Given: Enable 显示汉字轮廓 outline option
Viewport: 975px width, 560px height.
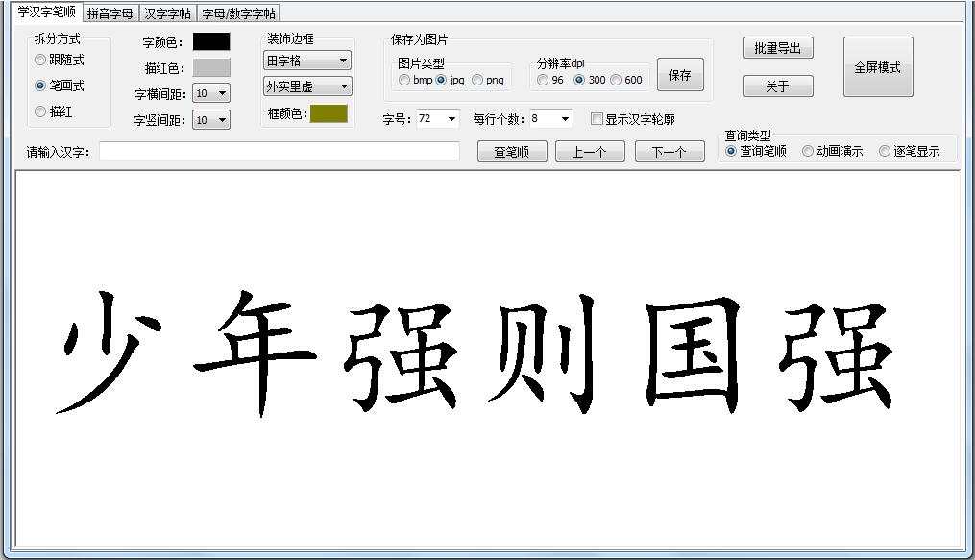Looking at the screenshot, I should click(597, 118).
